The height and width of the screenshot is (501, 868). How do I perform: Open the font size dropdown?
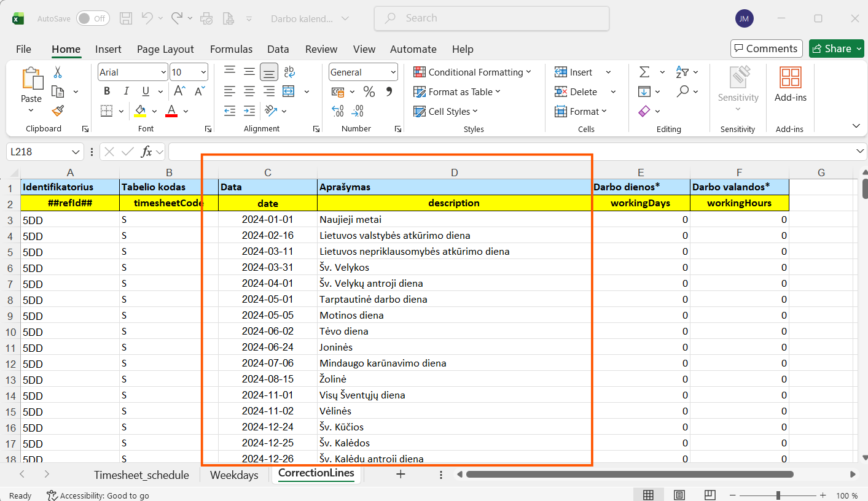[x=203, y=72]
